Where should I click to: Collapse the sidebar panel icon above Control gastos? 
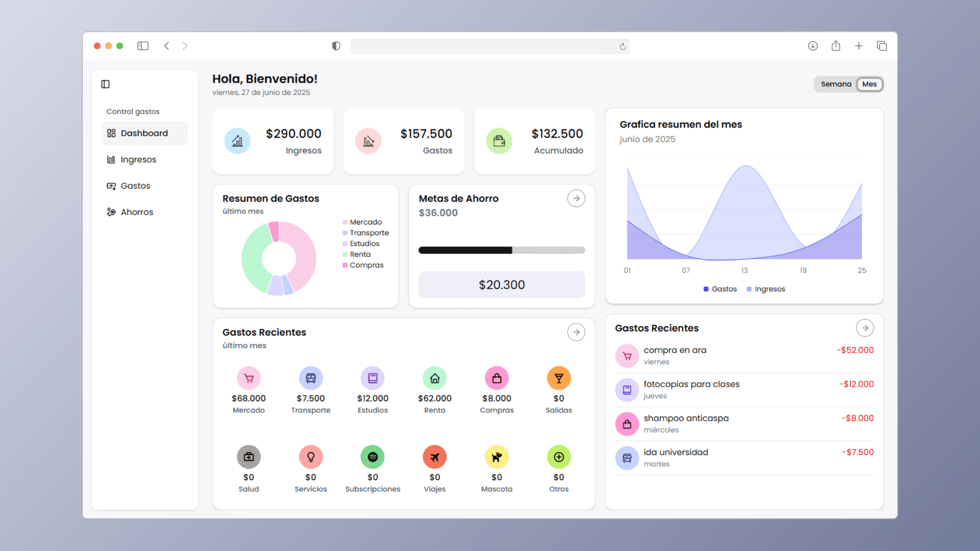click(106, 84)
